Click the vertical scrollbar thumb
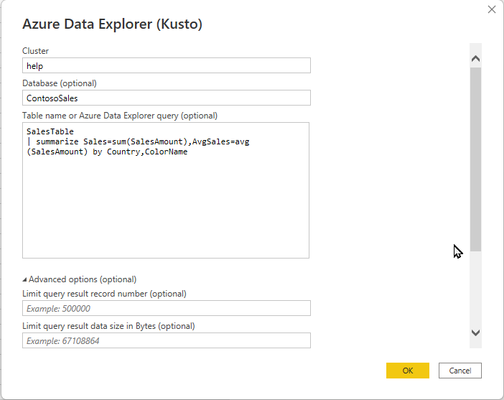Viewport: 504px width, 400px height. (476, 159)
